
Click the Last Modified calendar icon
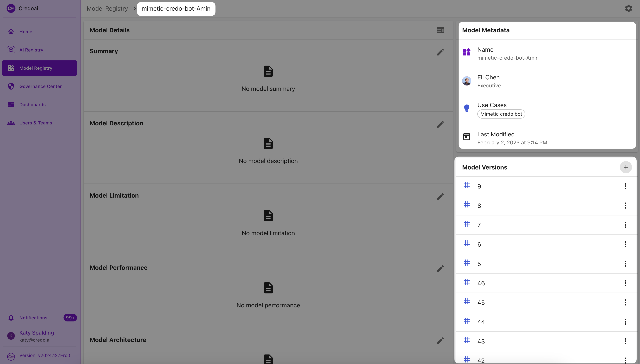point(467,136)
